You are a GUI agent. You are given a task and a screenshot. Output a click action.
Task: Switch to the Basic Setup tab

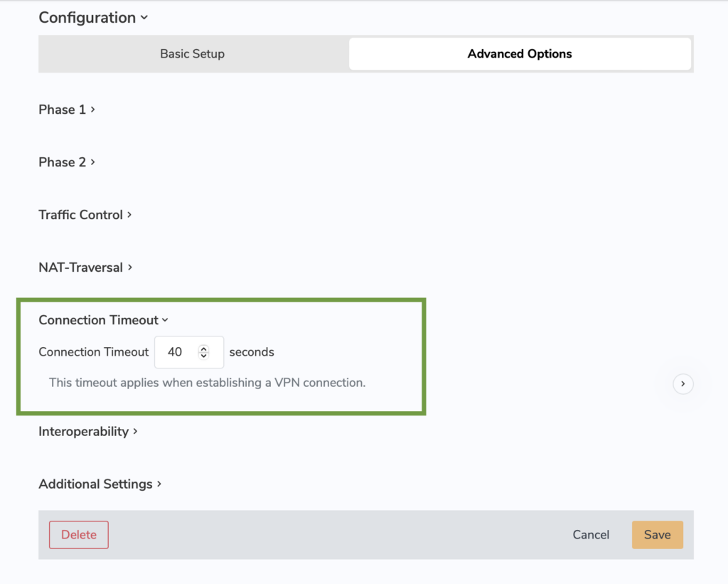pyautogui.click(x=192, y=54)
